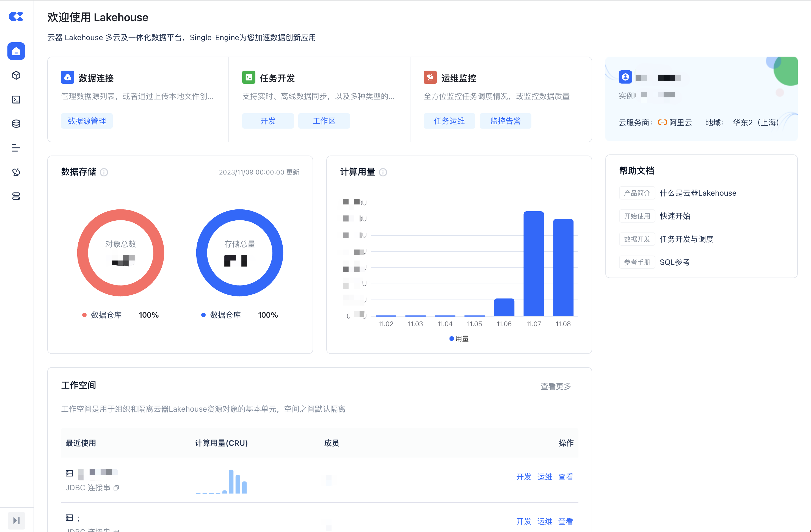Copy JDBC 连接串 of first workspace

(116, 488)
